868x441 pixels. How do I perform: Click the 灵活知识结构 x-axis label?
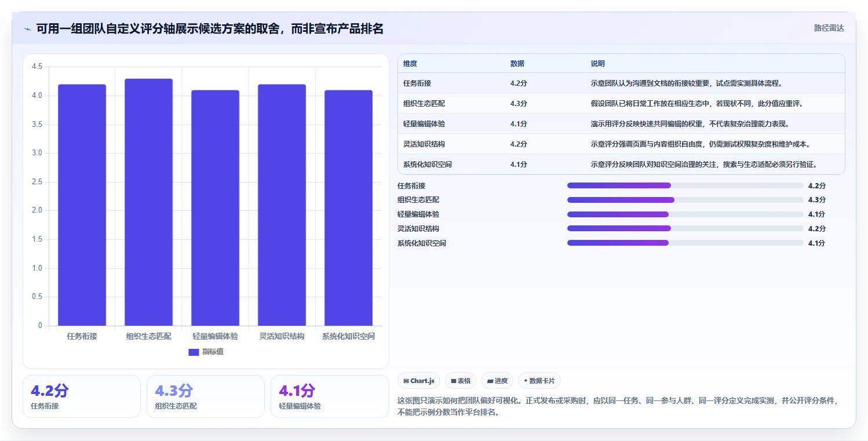pos(282,336)
